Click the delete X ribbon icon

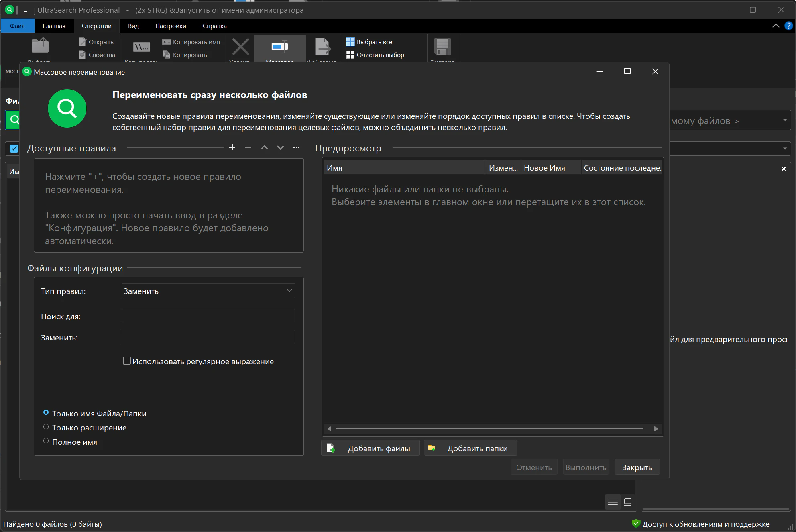pyautogui.click(x=240, y=47)
